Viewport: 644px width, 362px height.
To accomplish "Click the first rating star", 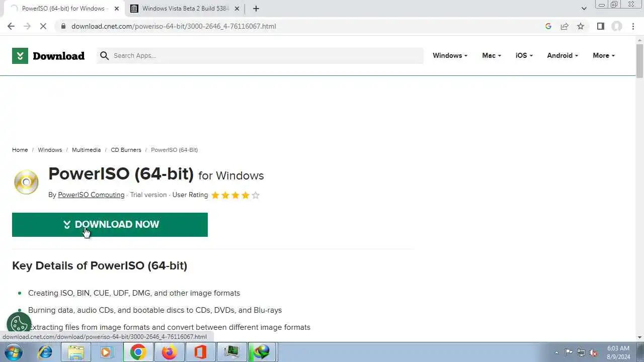I will (x=215, y=195).
